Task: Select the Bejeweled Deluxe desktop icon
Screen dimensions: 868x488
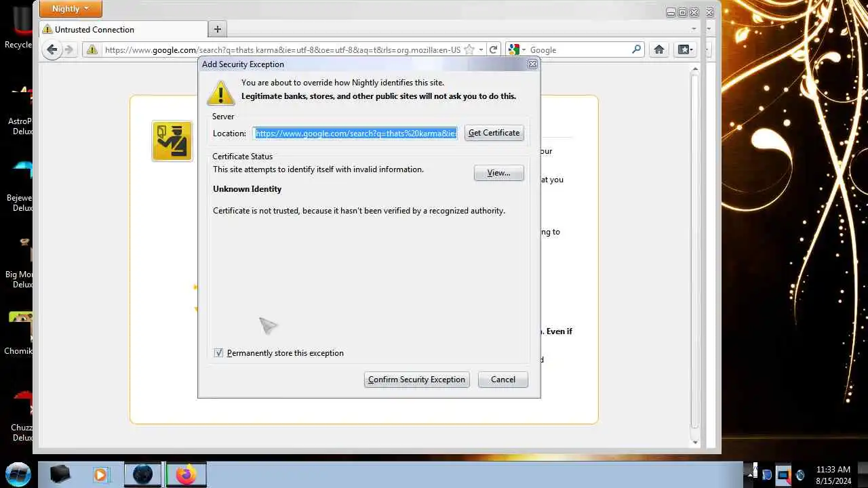Action: pos(20,186)
